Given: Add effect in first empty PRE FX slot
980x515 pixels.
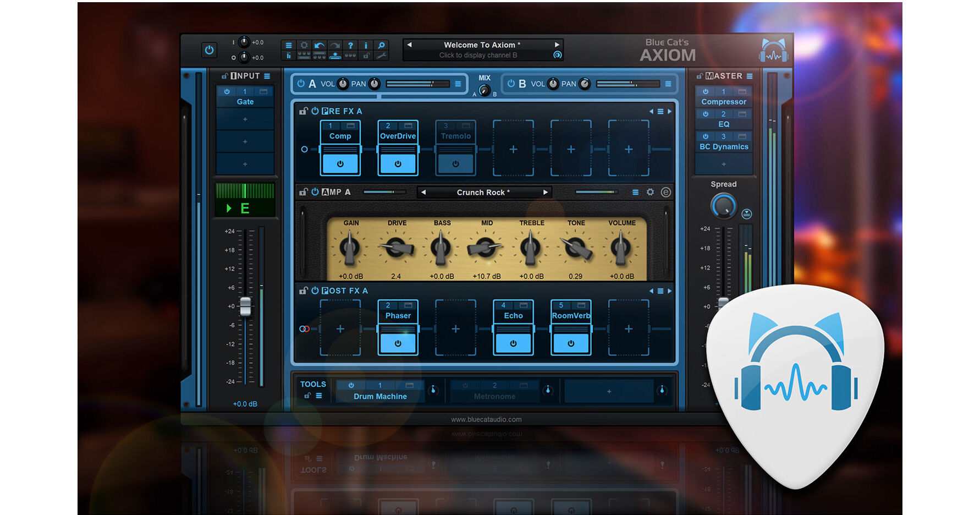Looking at the screenshot, I should point(513,149).
